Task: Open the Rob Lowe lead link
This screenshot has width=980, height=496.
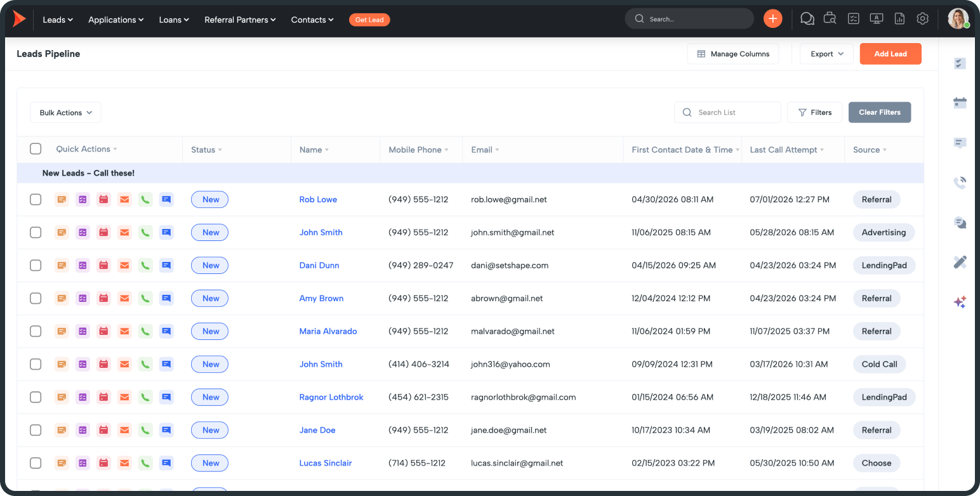Action: [x=318, y=199]
